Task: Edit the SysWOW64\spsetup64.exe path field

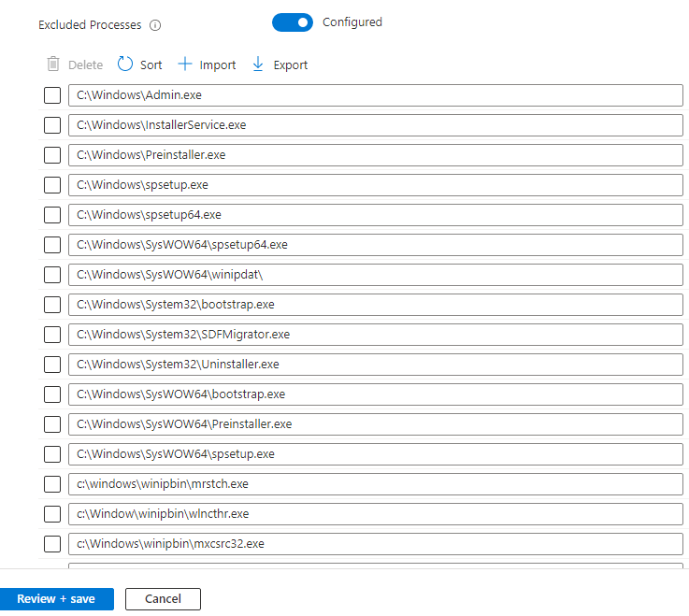Action: 375,245
